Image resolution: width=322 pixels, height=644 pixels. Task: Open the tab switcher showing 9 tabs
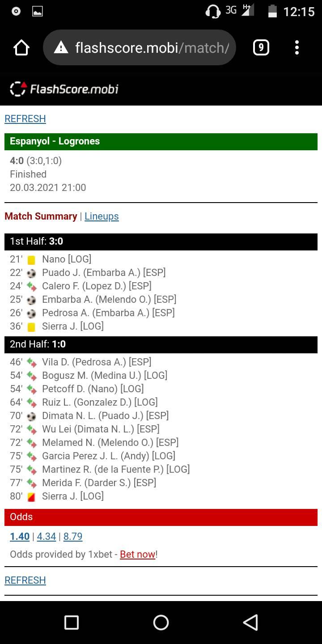pyautogui.click(x=261, y=47)
